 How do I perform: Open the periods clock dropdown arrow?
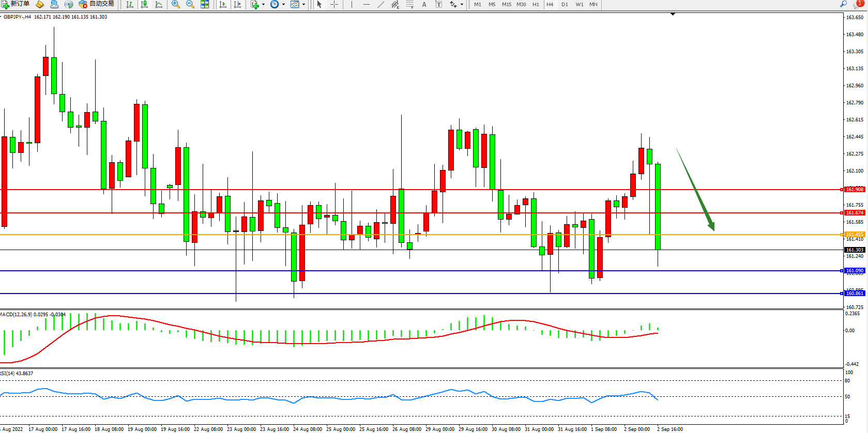283,4
